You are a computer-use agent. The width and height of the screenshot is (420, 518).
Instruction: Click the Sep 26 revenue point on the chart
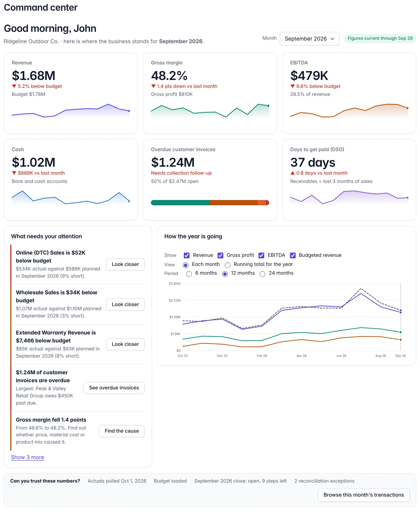pyautogui.click(x=401, y=313)
